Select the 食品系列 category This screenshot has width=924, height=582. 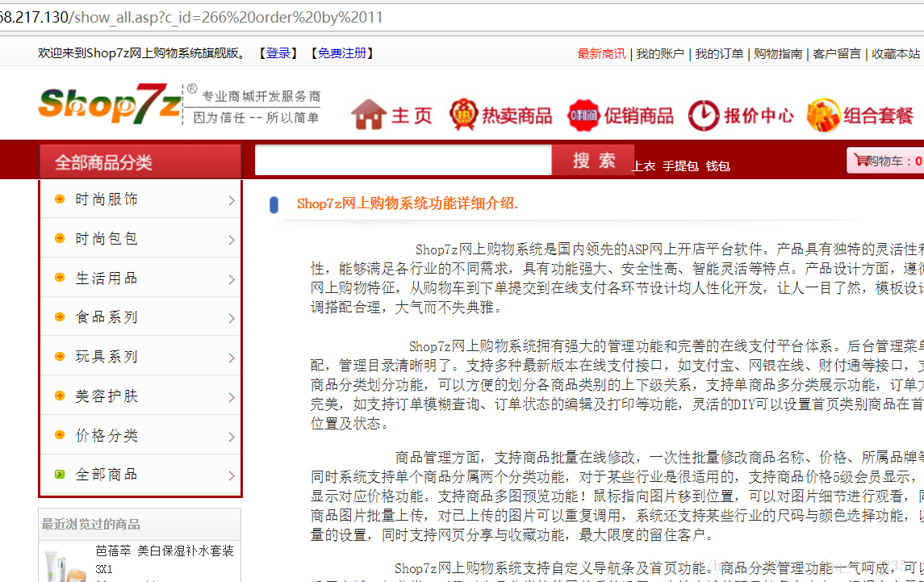pos(107,317)
